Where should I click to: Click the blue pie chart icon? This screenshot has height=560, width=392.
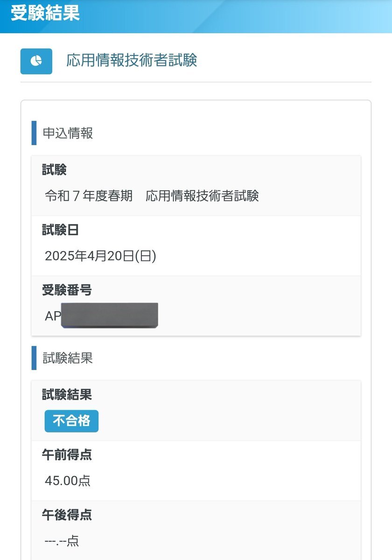[36, 61]
